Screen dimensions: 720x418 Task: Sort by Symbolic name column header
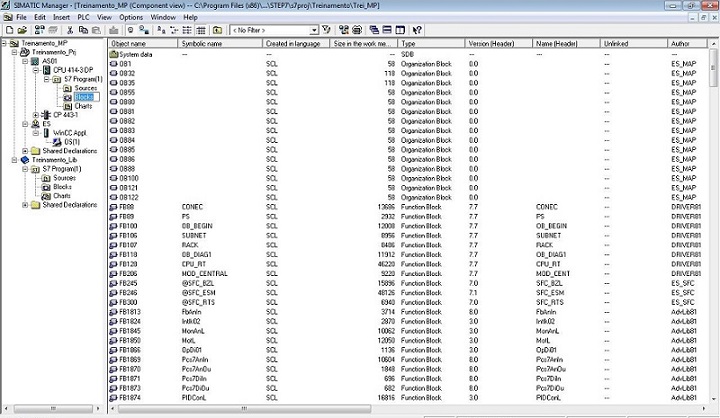(x=220, y=44)
